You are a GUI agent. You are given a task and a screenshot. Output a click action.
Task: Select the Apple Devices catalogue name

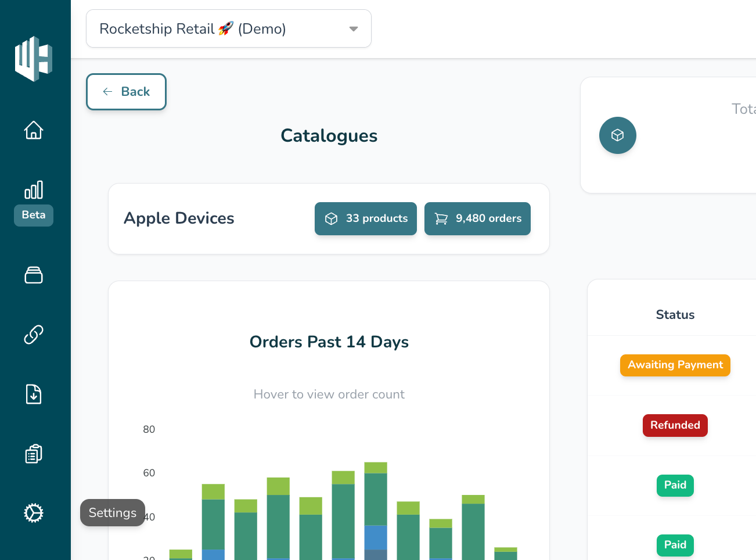179,218
